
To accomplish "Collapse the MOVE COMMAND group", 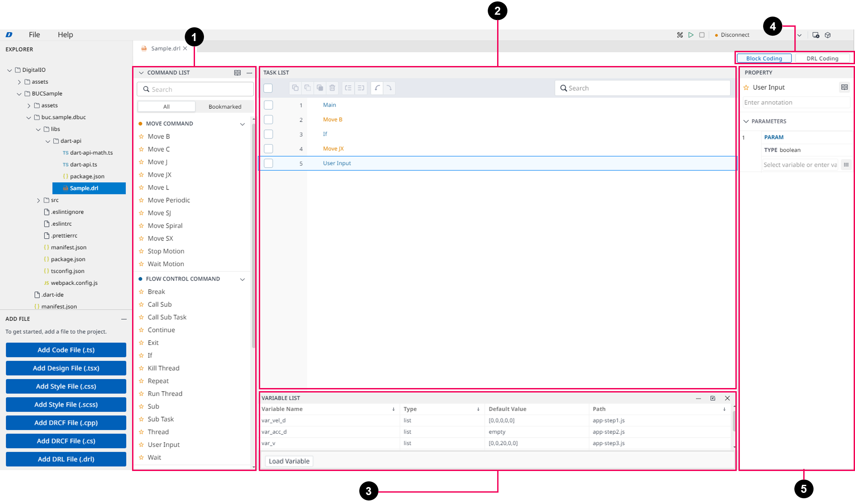I will click(x=242, y=124).
